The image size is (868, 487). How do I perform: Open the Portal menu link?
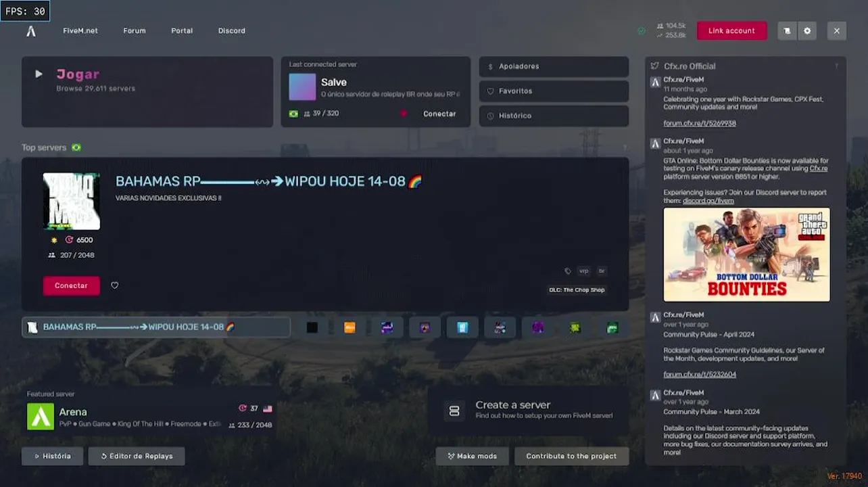(182, 30)
